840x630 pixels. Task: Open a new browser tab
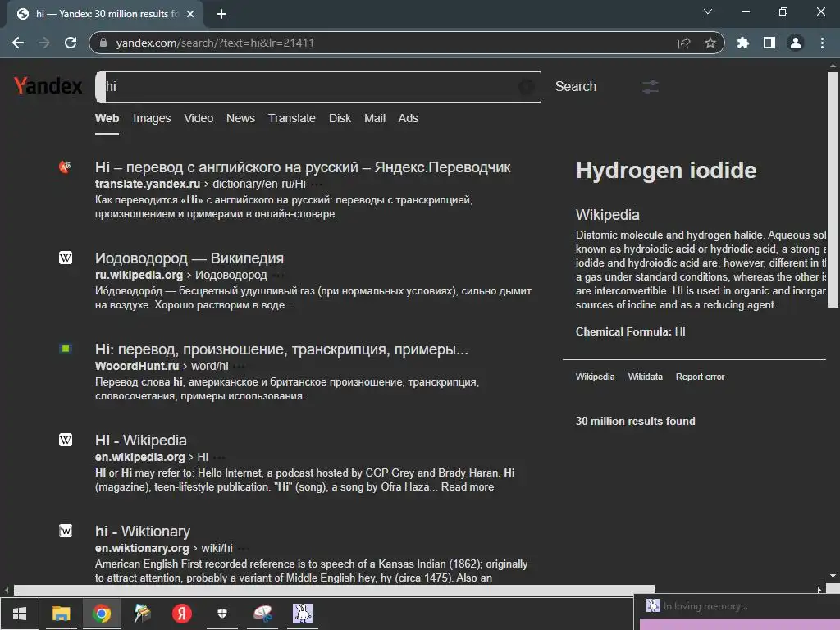[221, 14]
